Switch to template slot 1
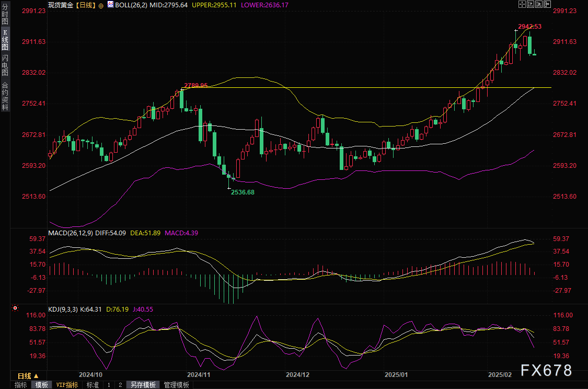Image resolution: width=588 pixels, height=389 pixels. 109,385
